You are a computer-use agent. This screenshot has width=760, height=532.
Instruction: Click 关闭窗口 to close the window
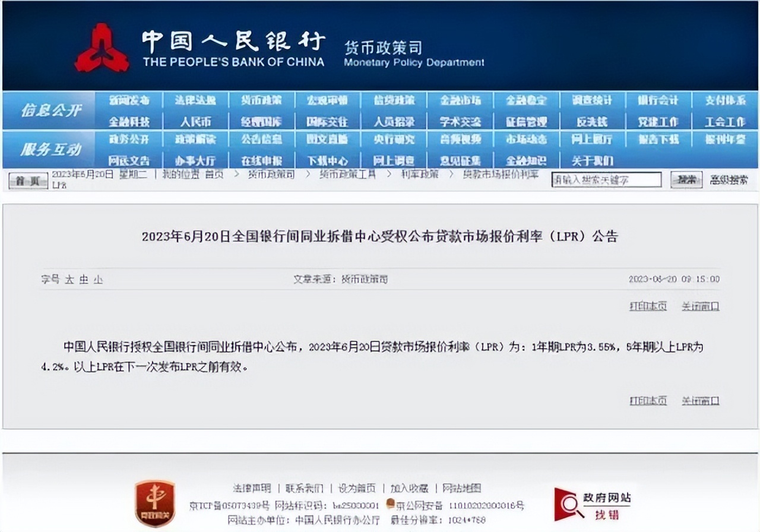click(699, 305)
